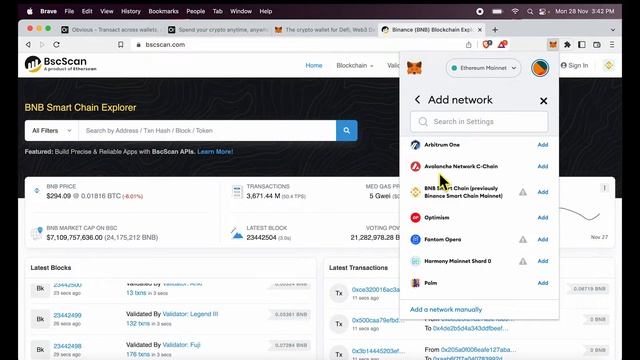Image resolution: width=640 pixels, height=360 pixels.
Task: Click the Optimism network logo
Action: 415,218
